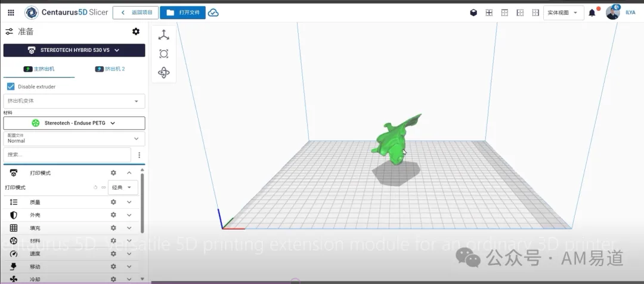Expand the 填充 section chevron
The width and height of the screenshot is (644, 284).
point(129,228)
